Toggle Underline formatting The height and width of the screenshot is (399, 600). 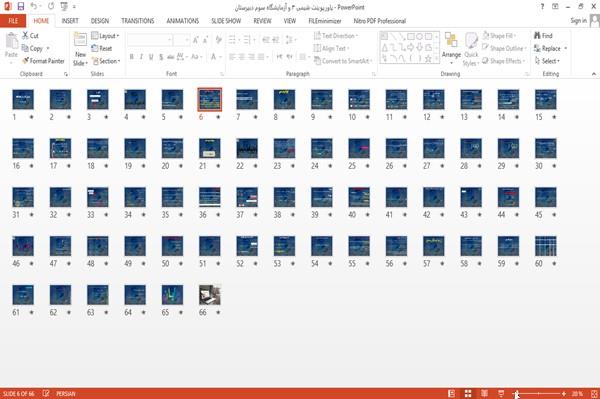(151, 57)
